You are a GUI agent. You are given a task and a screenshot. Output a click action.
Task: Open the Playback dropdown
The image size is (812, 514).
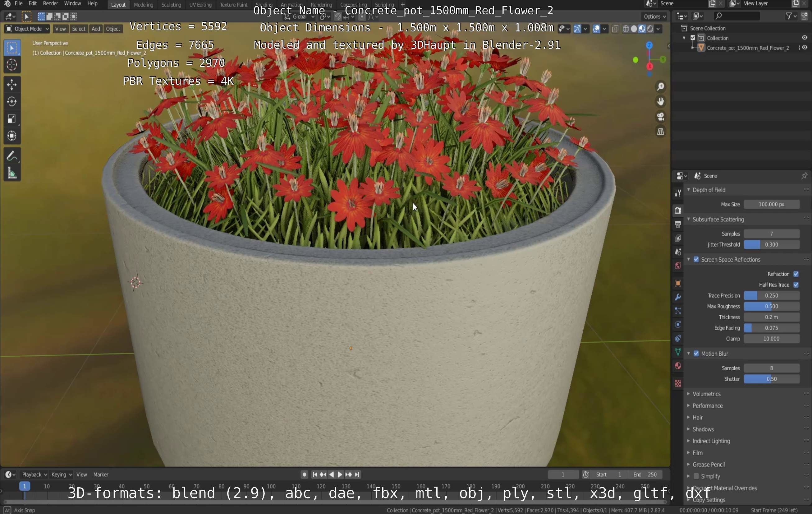coord(34,474)
